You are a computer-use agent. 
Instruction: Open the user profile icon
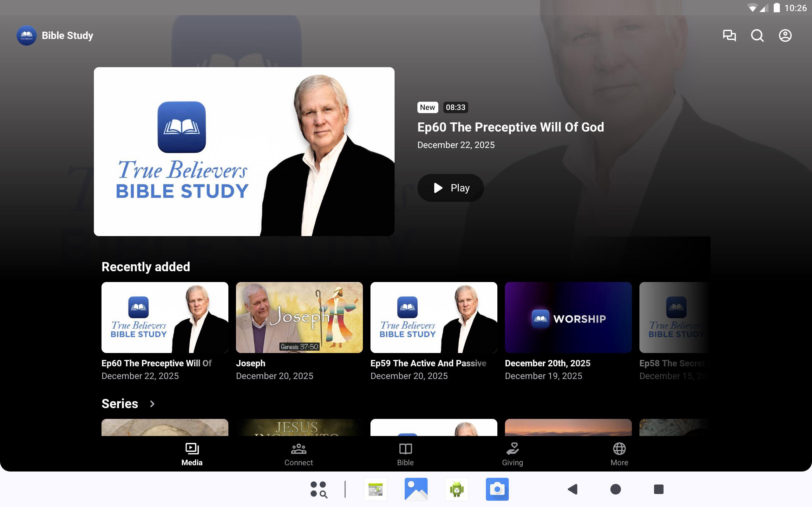click(785, 35)
